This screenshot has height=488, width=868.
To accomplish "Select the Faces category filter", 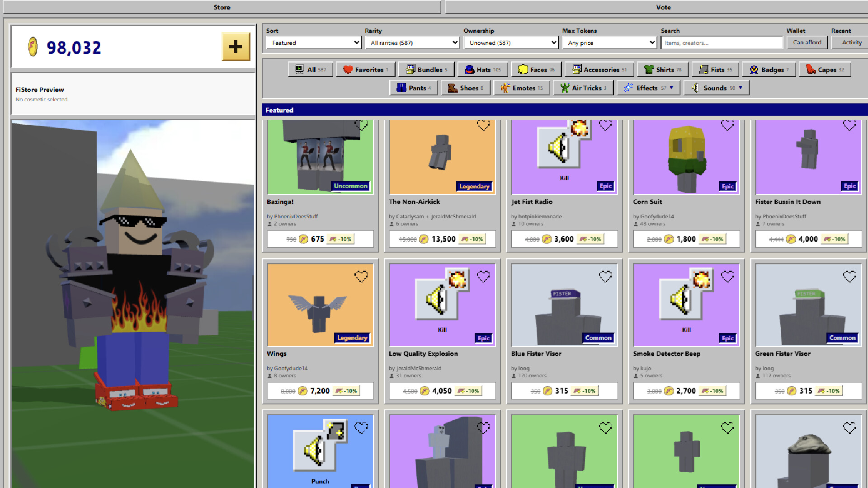I will pos(536,69).
